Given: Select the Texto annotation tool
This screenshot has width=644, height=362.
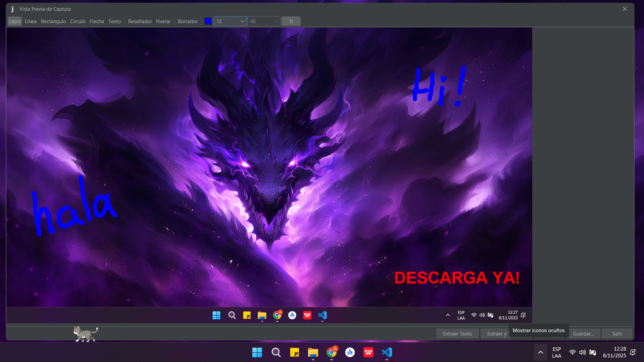Looking at the screenshot, I should click(x=114, y=21).
